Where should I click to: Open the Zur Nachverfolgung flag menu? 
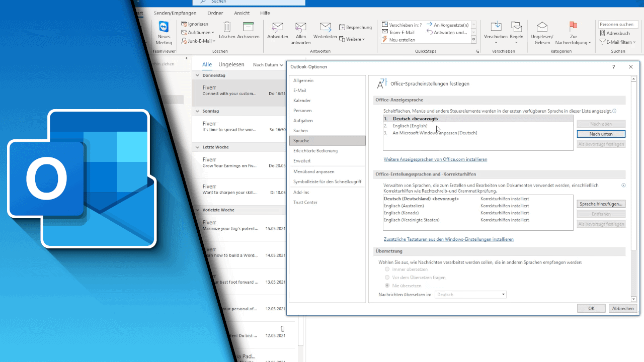(x=573, y=33)
